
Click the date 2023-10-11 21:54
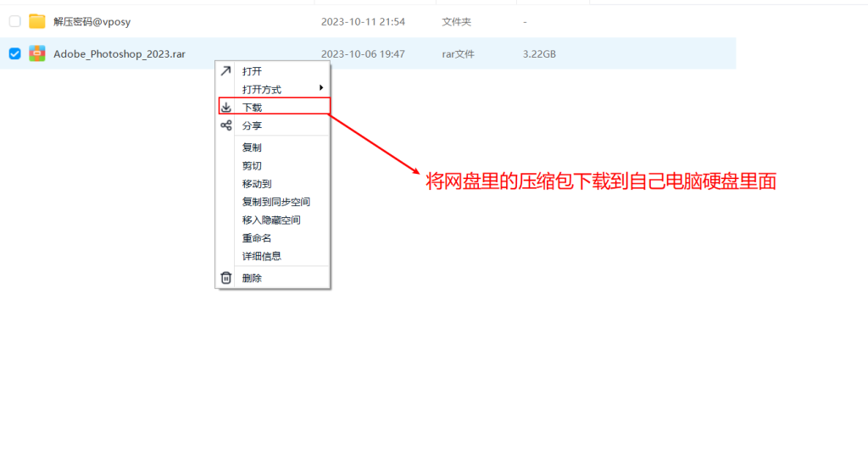pyautogui.click(x=363, y=21)
